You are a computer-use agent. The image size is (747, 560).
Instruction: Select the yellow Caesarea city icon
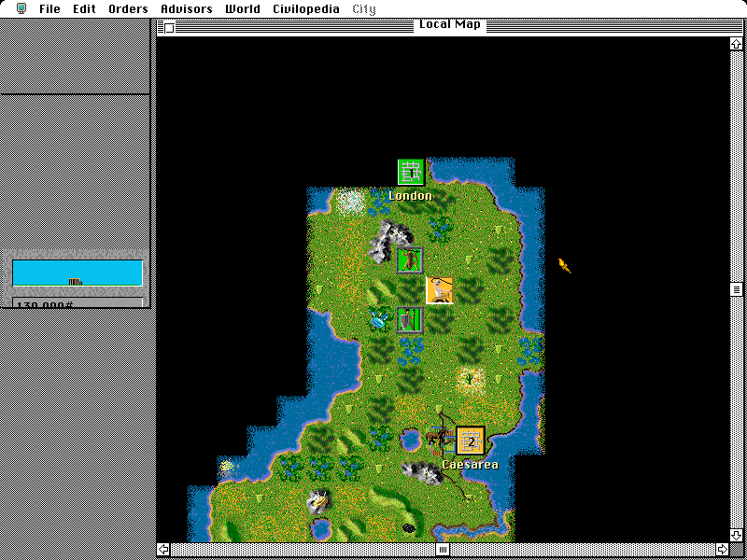click(471, 441)
